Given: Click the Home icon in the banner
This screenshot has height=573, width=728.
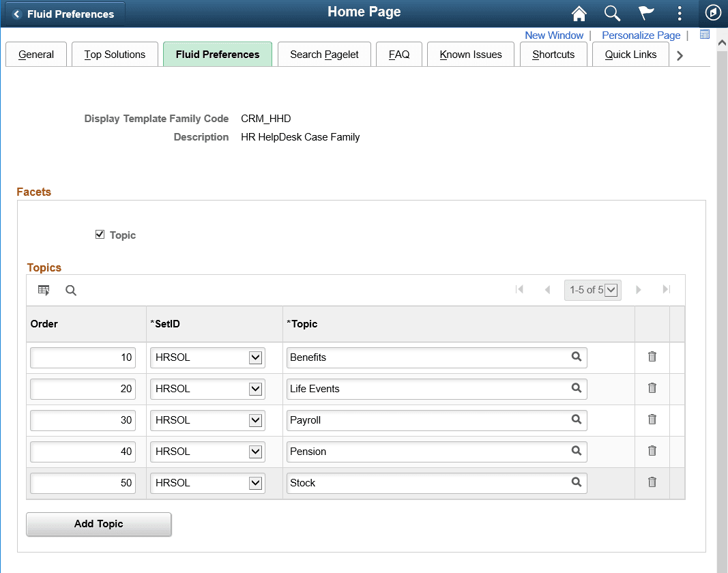Looking at the screenshot, I should [579, 13].
